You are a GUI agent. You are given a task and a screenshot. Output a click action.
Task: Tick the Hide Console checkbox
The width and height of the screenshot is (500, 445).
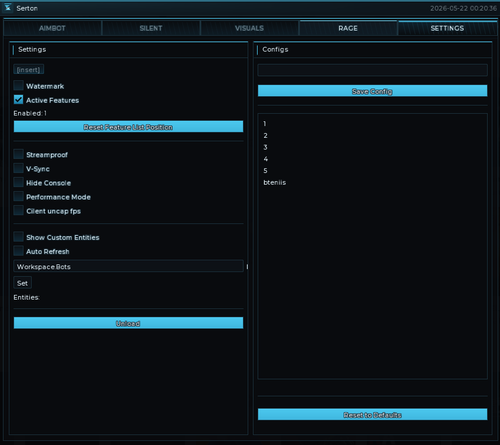coord(19,182)
